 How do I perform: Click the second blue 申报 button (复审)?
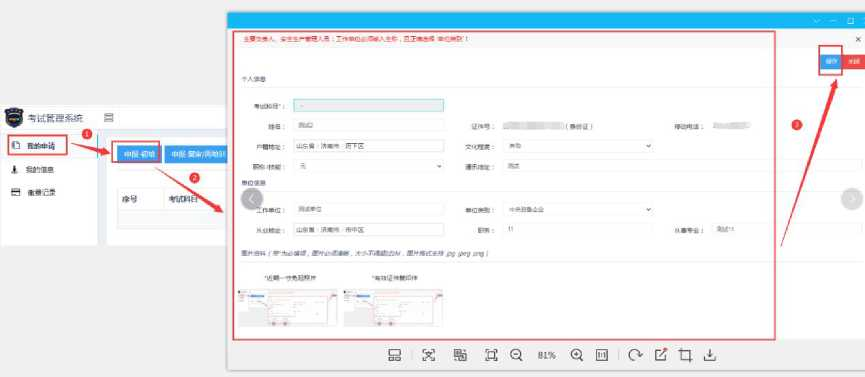point(196,154)
